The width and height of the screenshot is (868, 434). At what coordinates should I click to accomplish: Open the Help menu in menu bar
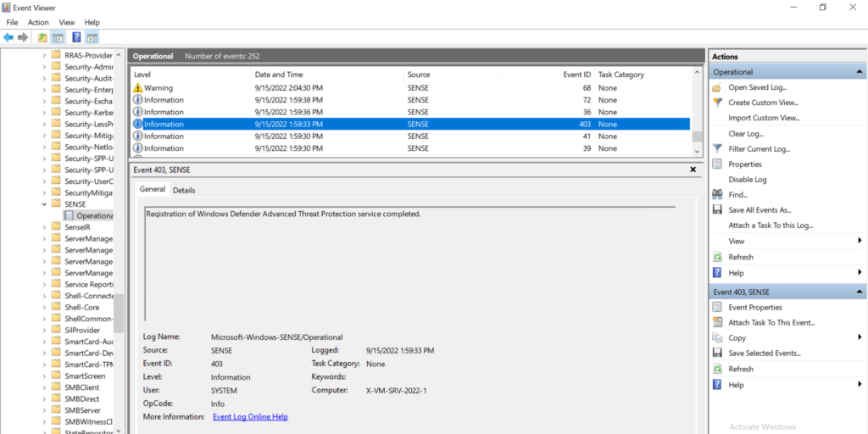[92, 22]
